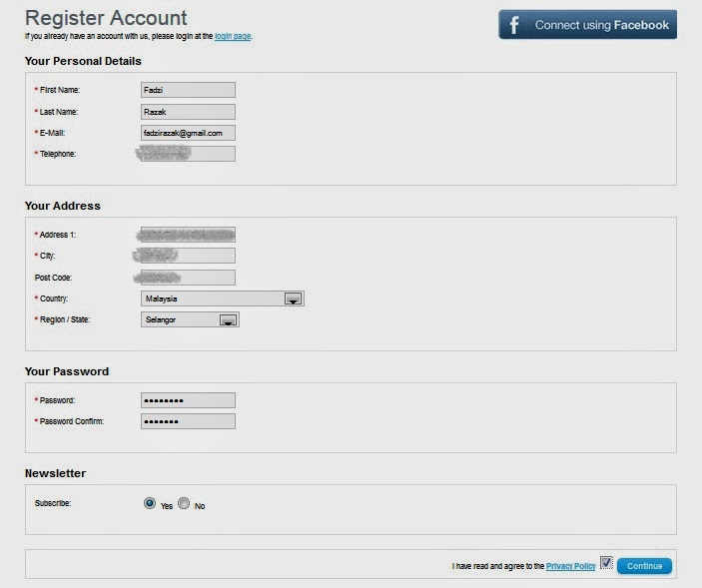Click the Newsletter heading

pyautogui.click(x=55, y=473)
